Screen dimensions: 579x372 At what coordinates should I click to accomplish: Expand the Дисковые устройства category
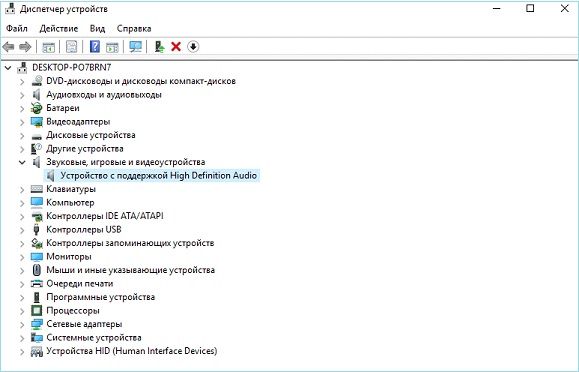point(22,135)
